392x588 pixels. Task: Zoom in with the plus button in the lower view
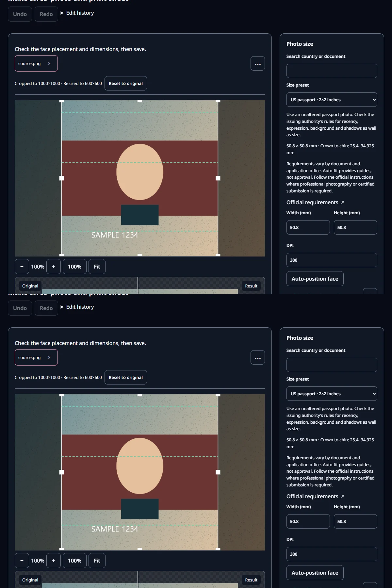[x=54, y=561]
